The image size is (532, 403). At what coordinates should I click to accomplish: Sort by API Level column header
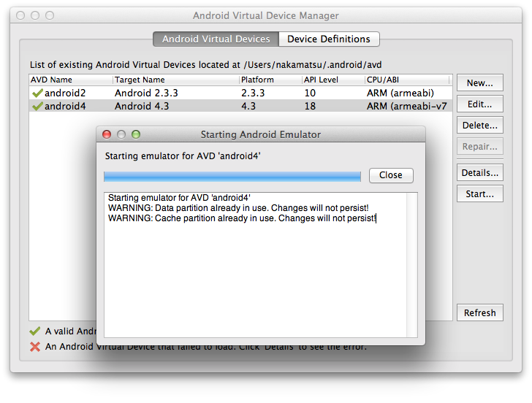pos(333,80)
